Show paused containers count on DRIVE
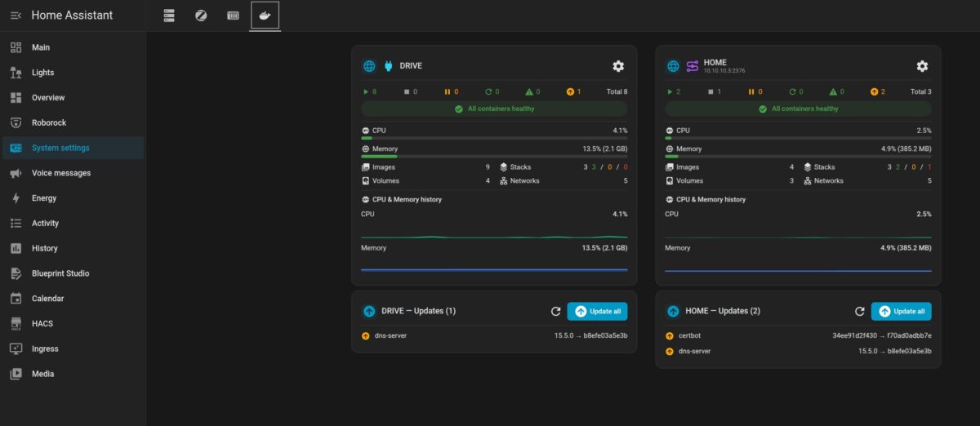 pos(452,91)
